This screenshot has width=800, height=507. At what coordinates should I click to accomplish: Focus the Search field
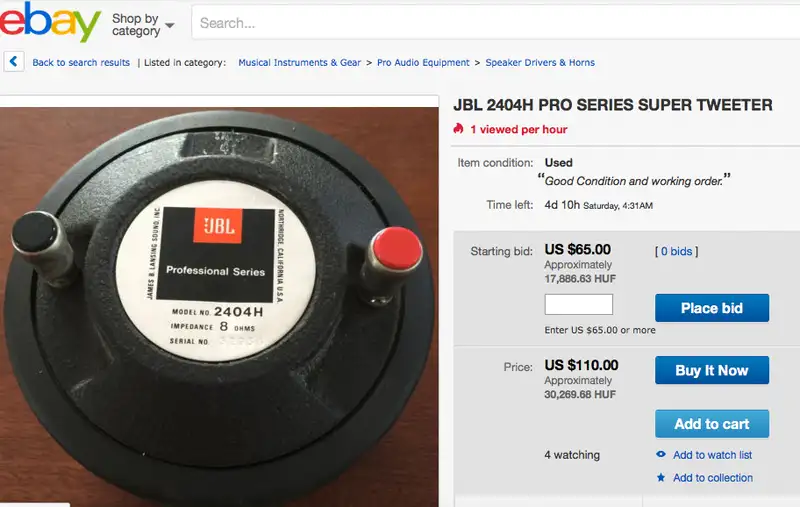point(495,22)
